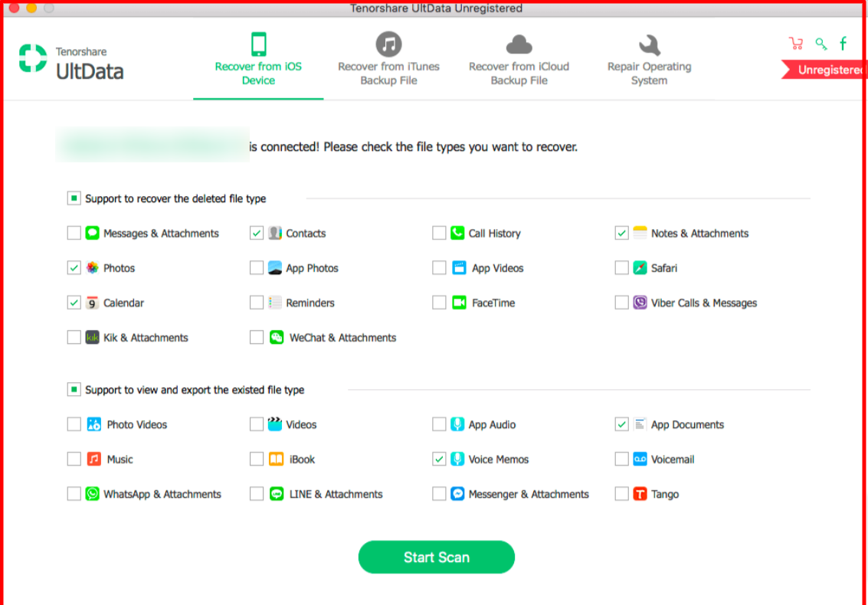This screenshot has width=868, height=605.
Task: Click the iBook orange icon
Action: [x=277, y=459]
